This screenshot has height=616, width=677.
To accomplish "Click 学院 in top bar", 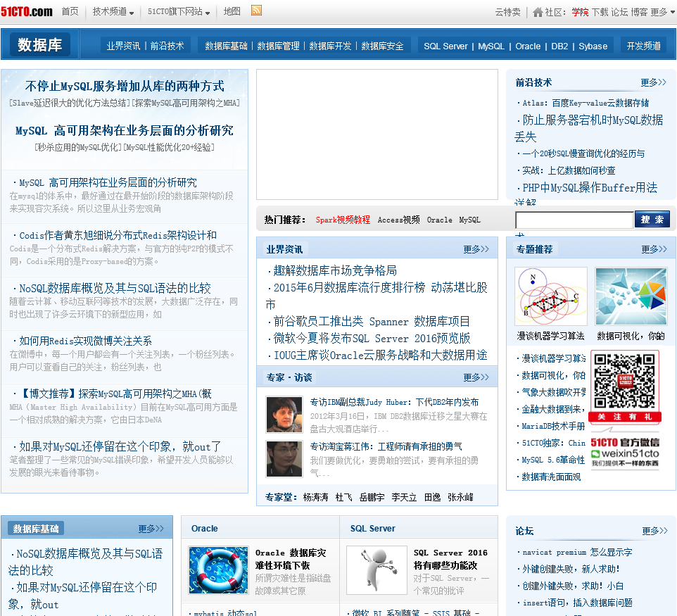I will tap(580, 12).
